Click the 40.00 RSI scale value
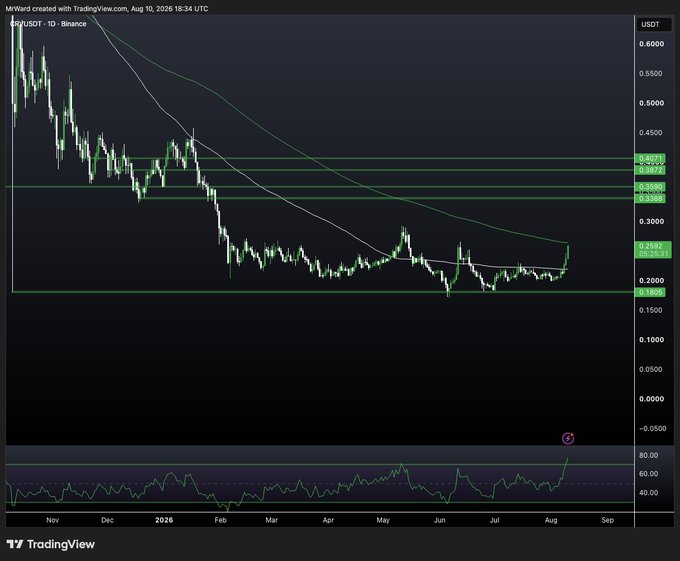The width and height of the screenshot is (680, 561). [x=649, y=493]
